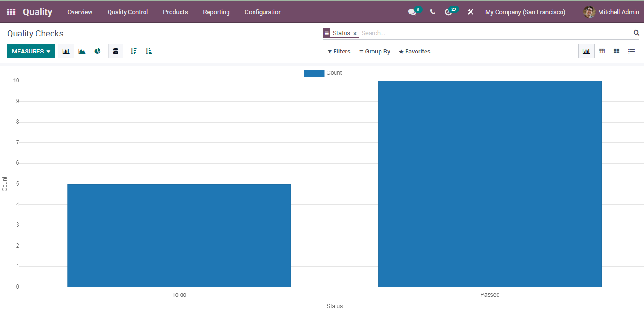Open the Quality Control menu

127,12
